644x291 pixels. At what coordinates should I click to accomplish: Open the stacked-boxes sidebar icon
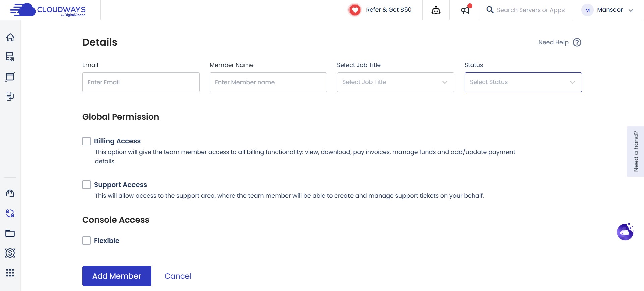[10, 96]
